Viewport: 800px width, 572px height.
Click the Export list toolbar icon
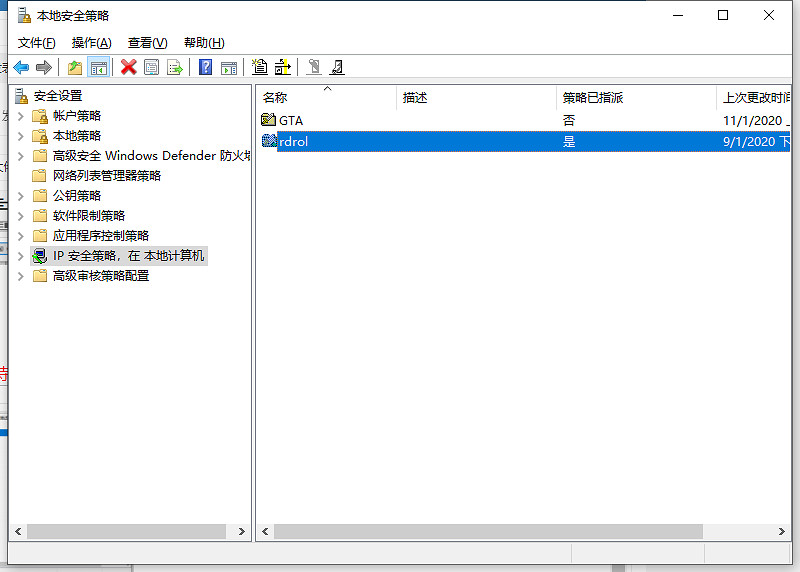click(175, 67)
